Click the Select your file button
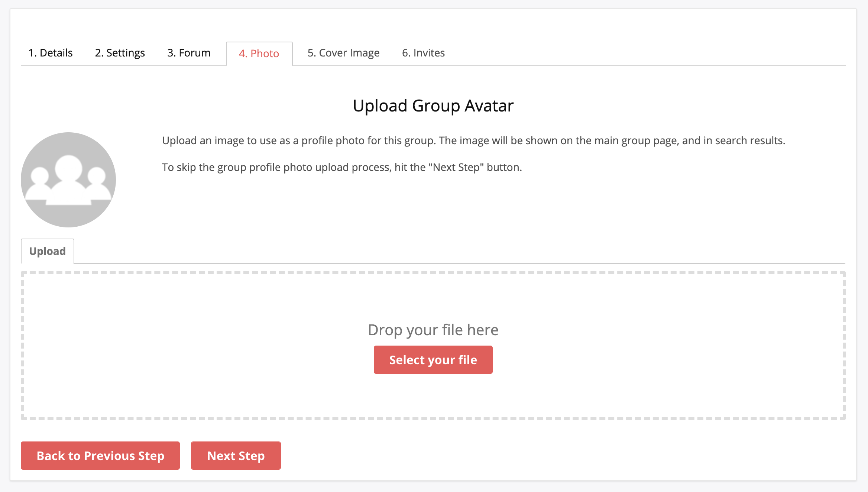 tap(433, 360)
